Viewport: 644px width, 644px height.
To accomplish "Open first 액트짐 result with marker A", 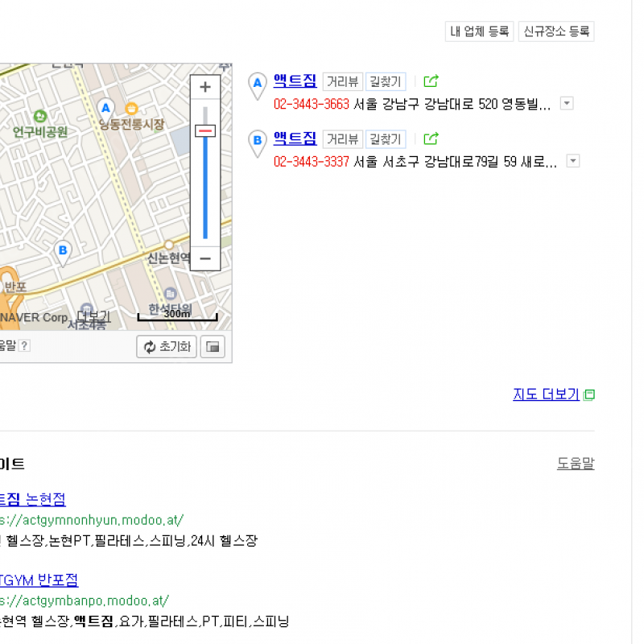I will (295, 80).
